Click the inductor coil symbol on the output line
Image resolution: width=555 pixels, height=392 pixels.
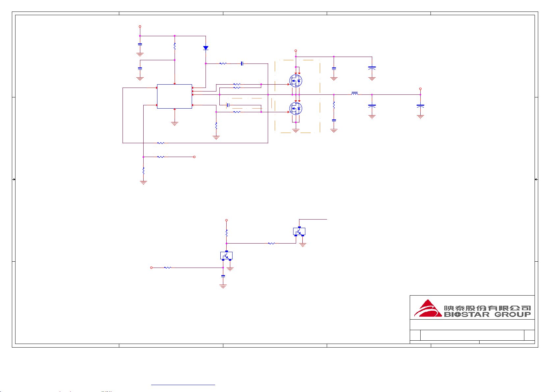click(x=355, y=94)
